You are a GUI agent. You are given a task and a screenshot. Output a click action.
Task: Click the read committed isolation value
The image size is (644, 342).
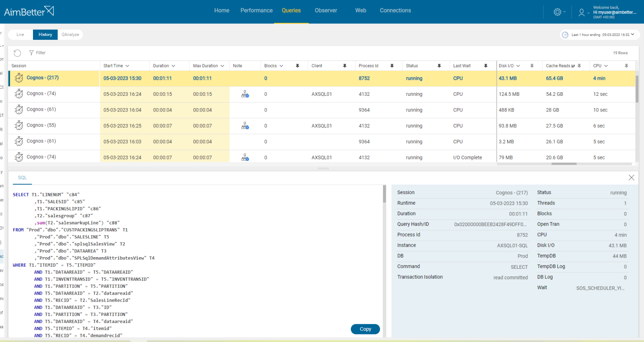click(x=510, y=278)
